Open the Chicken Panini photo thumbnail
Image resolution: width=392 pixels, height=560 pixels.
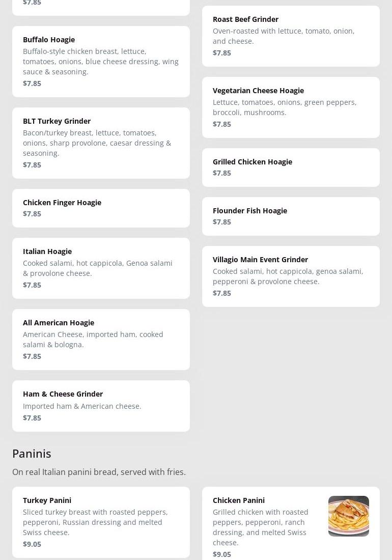tap(348, 516)
